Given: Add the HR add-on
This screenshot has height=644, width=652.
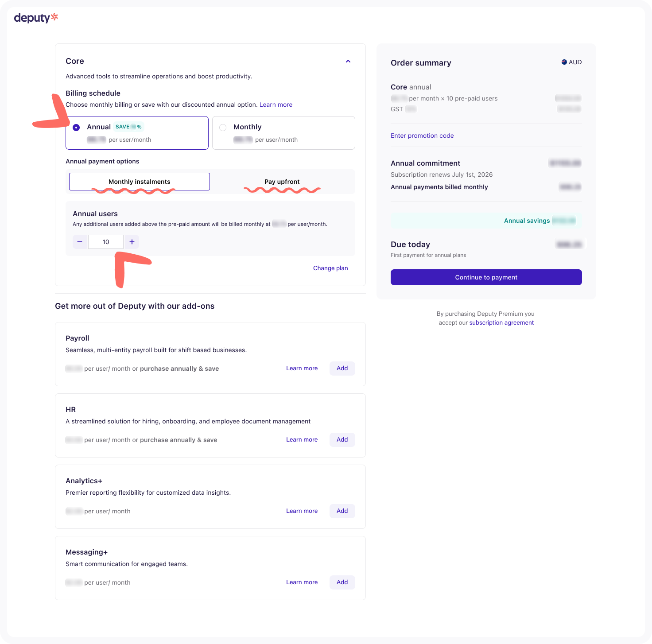Looking at the screenshot, I should [342, 439].
